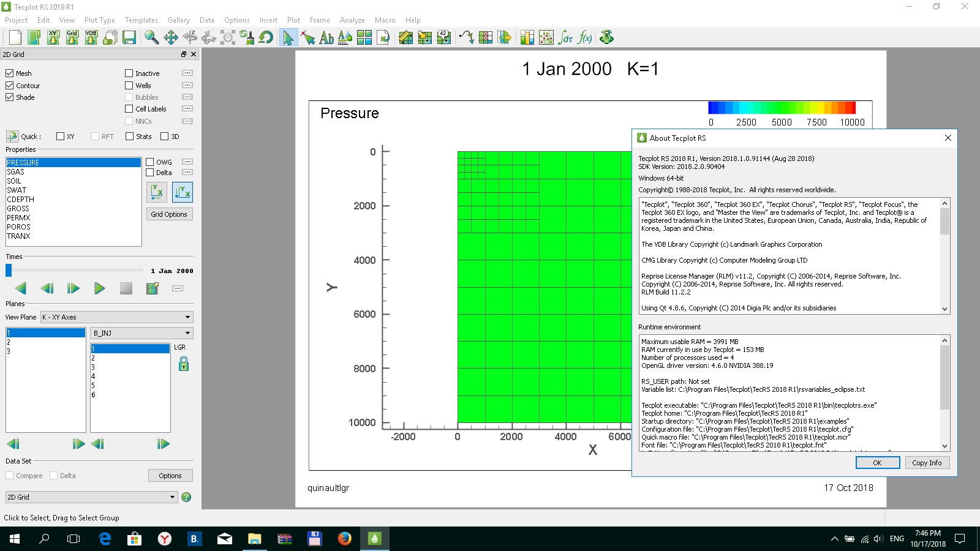The height and width of the screenshot is (551, 980).
Task: Enable the Cell Labels checkbox
Action: click(x=129, y=108)
